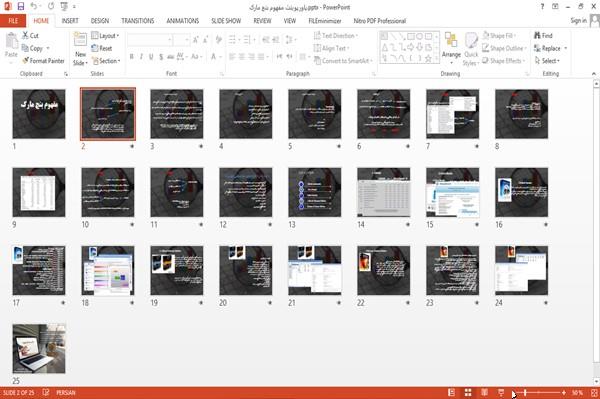Open the Shape Fill dropdown
600x399 pixels.
click(x=499, y=36)
